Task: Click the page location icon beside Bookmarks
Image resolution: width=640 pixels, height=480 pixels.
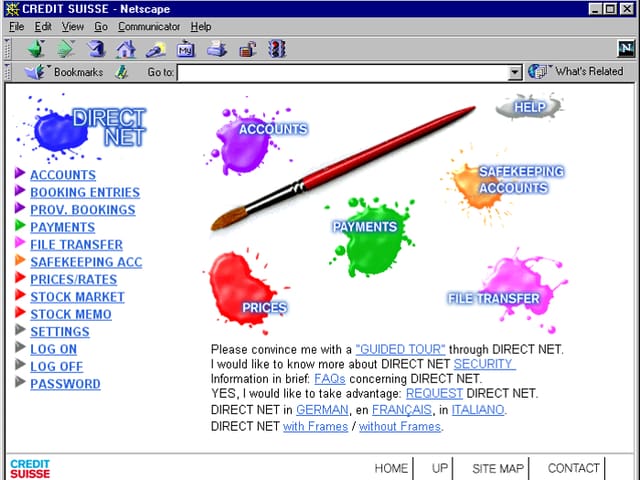Action: point(122,72)
